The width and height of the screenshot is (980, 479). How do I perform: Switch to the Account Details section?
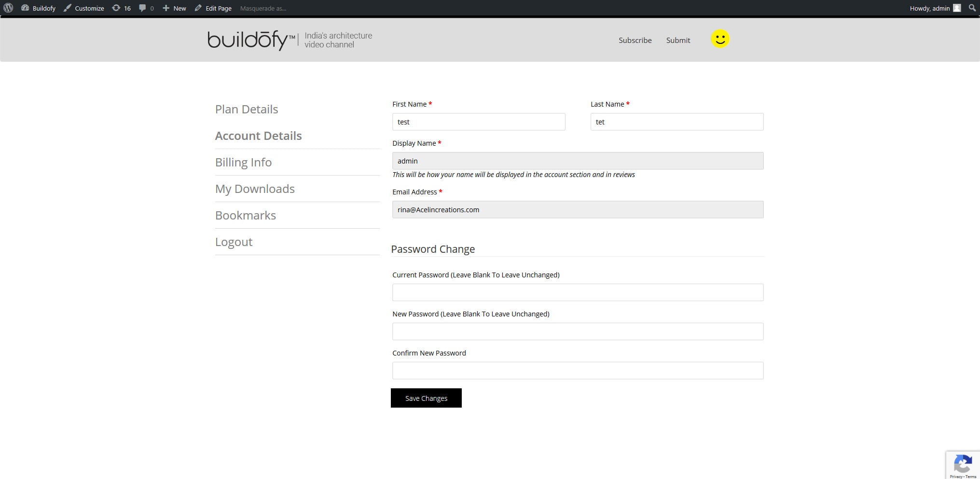pos(258,136)
